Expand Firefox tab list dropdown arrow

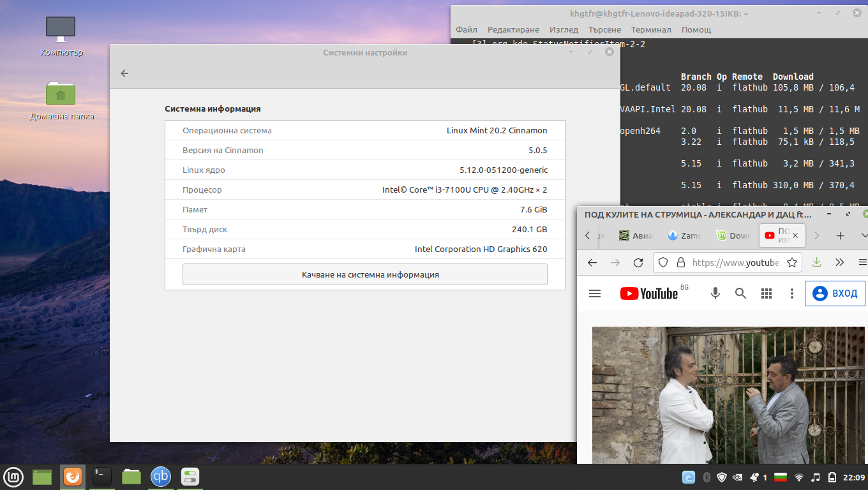(864, 235)
